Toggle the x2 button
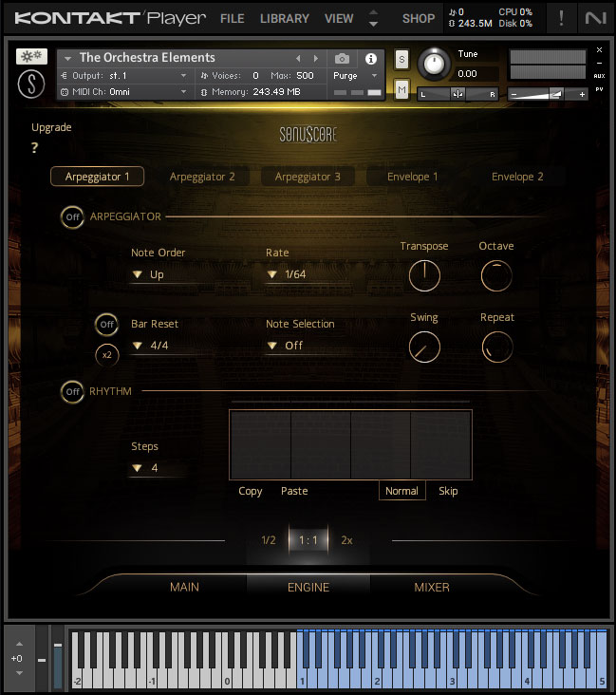This screenshot has width=616, height=695. tap(107, 355)
